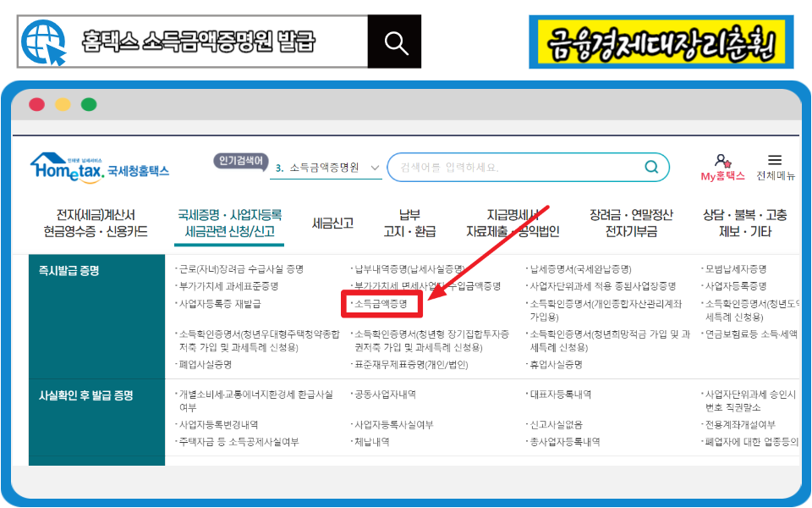812x508 pixels.
Task: Open 체납내역 link
Action: pyautogui.click(x=372, y=442)
